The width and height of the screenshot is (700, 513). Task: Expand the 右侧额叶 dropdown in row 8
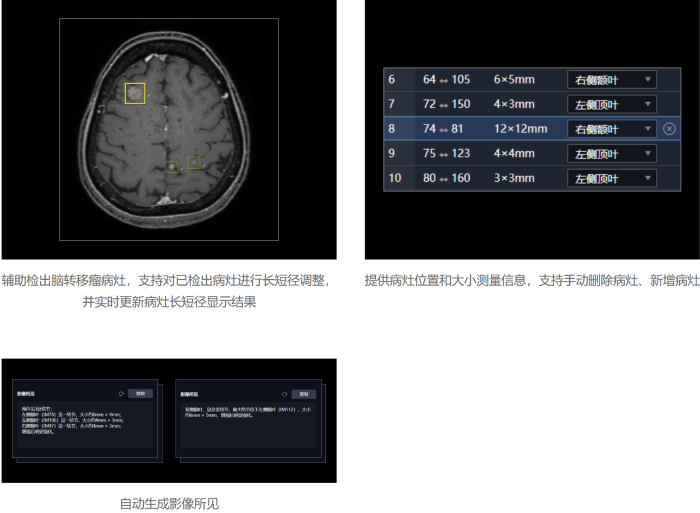coord(611,129)
